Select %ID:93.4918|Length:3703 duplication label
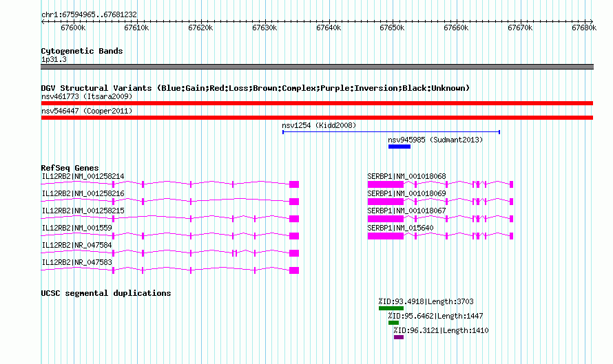Screen dimensions: 613x364 pyautogui.click(x=426, y=301)
